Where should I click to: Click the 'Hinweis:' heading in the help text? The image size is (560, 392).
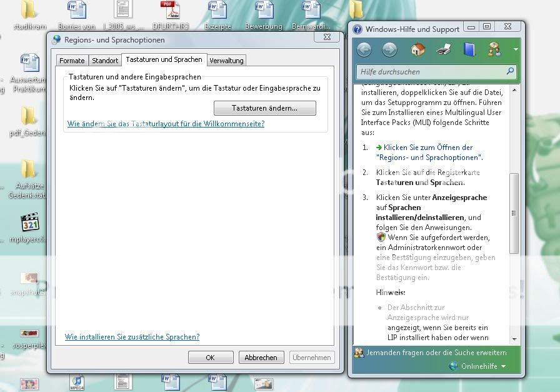pos(391,293)
